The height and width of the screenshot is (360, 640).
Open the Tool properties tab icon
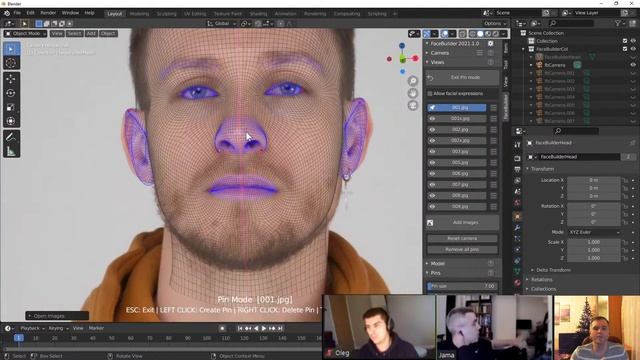(517, 145)
